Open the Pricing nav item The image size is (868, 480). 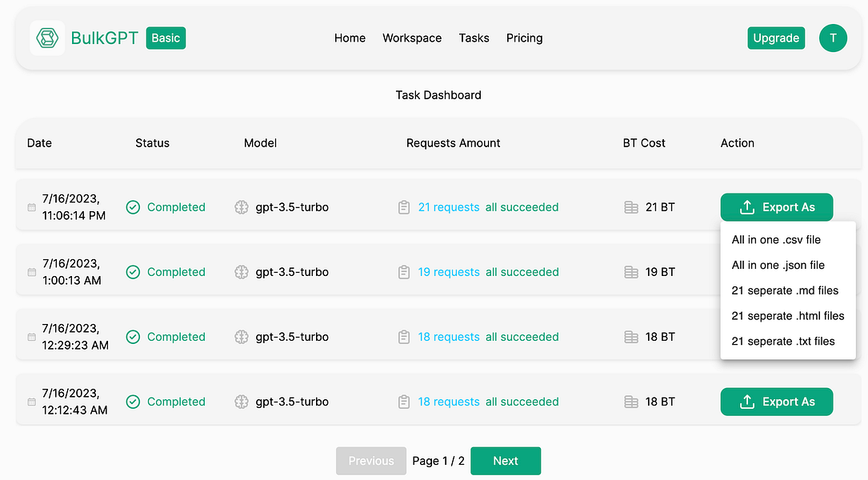pyautogui.click(x=524, y=38)
